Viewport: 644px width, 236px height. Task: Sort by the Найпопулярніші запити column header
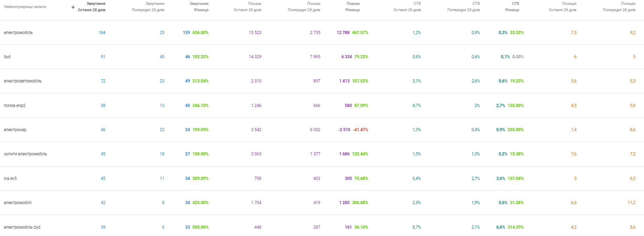click(25, 7)
